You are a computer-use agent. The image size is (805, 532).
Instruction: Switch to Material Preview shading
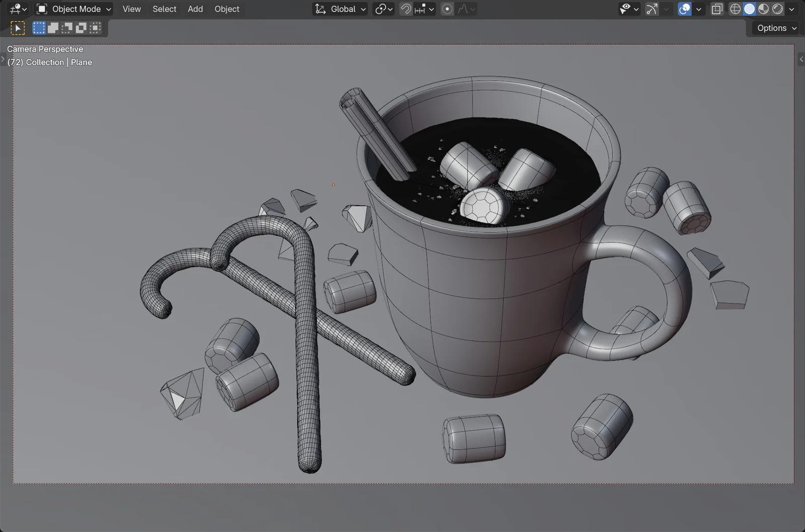click(x=764, y=9)
